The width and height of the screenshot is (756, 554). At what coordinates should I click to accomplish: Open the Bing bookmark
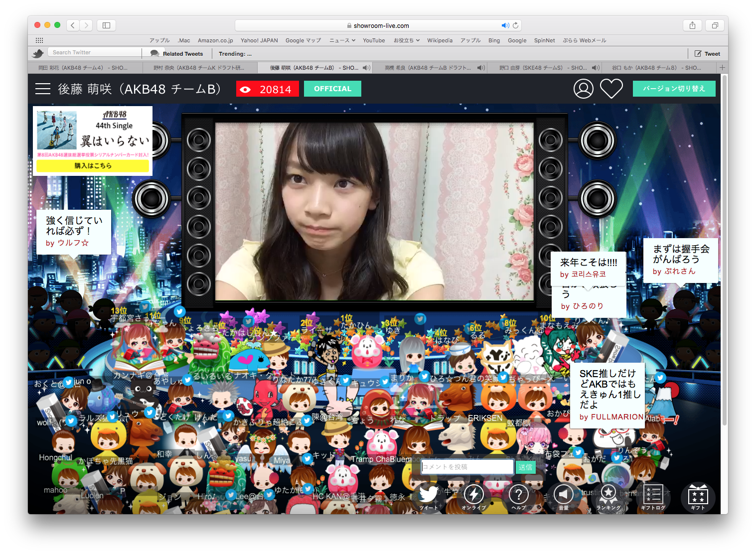click(x=494, y=40)
